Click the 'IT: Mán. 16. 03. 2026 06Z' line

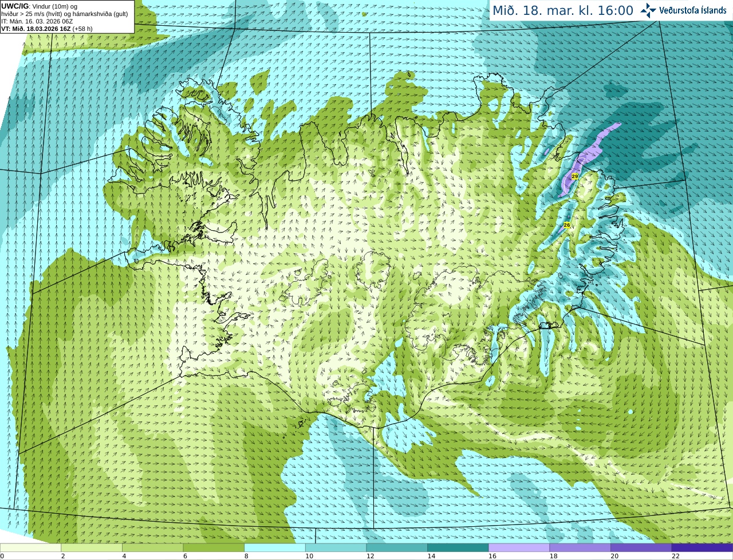pyautogui.click(x=37, y=21)
